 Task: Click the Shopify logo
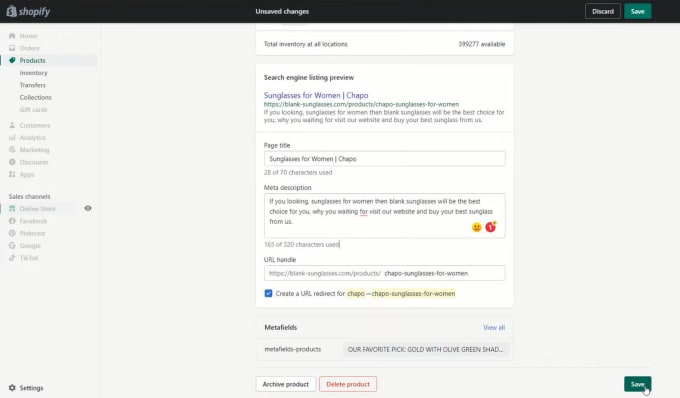[28, 11]
